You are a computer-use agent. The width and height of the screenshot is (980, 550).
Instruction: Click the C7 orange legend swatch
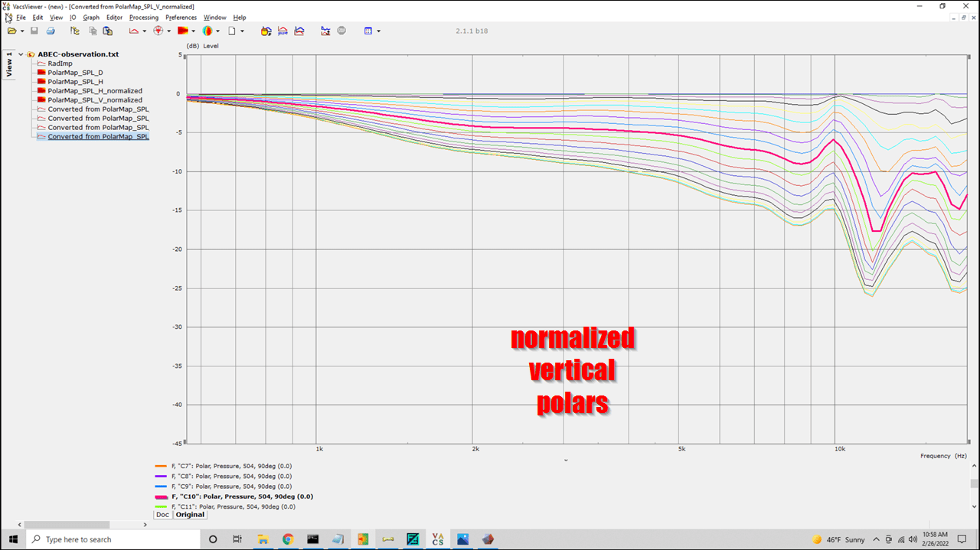pyautogui.click(x=161, y=466)
